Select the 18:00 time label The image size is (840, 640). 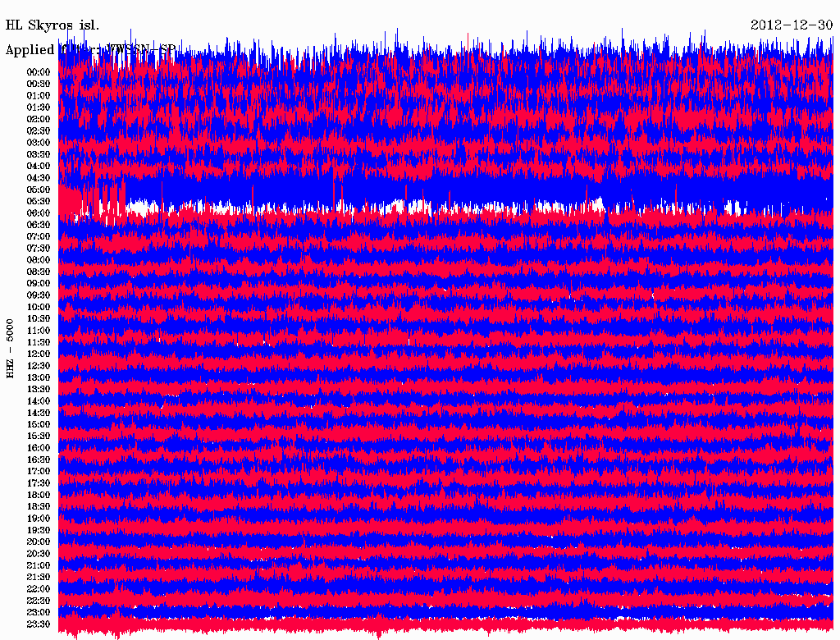tap(39, 495)
